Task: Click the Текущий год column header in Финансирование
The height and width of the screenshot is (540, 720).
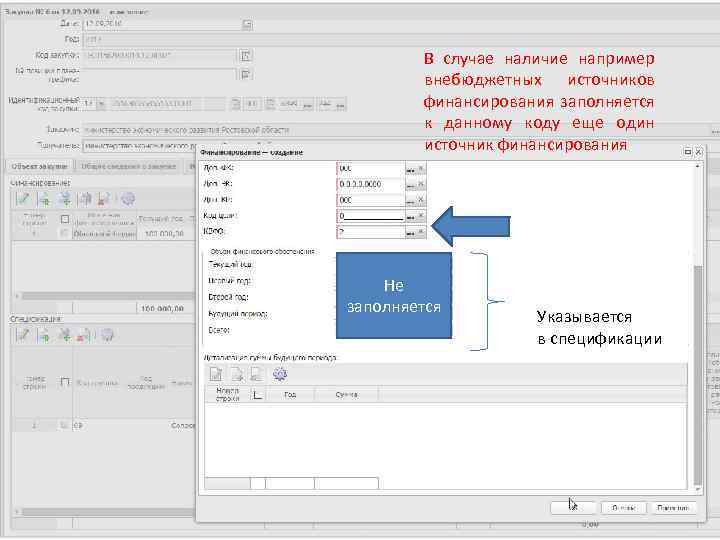Action: (x=161, y=219)
